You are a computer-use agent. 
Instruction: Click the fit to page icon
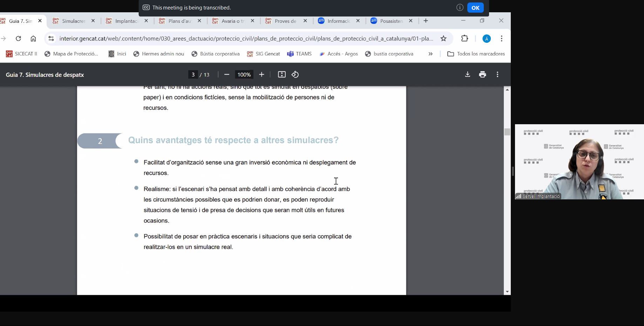point(282,74)
